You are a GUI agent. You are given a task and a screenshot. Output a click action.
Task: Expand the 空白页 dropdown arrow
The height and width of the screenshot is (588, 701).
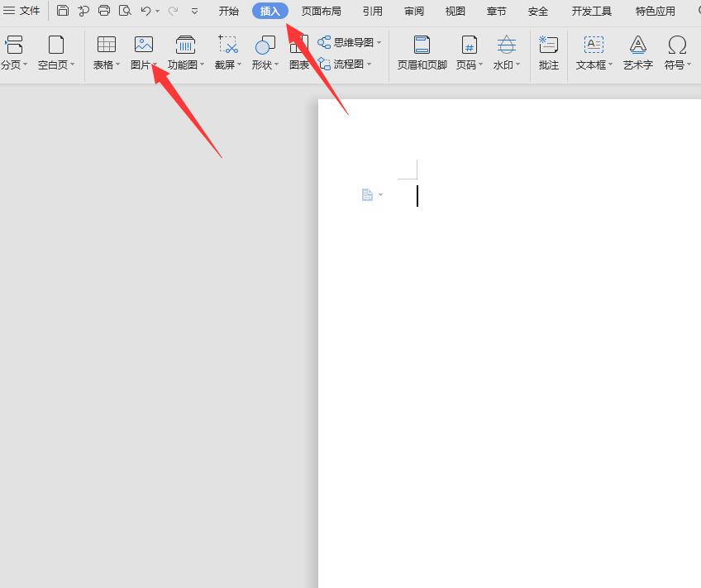point(72,65)
